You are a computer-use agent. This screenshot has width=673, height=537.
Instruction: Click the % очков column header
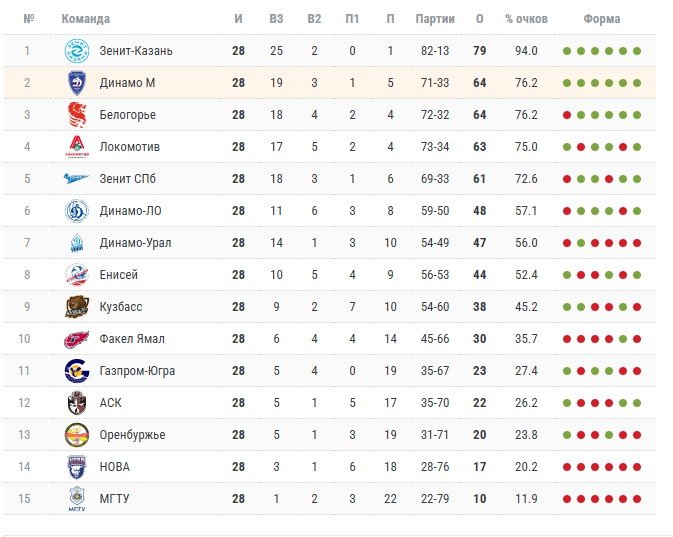pyautogui.click(x=523, y=19)
